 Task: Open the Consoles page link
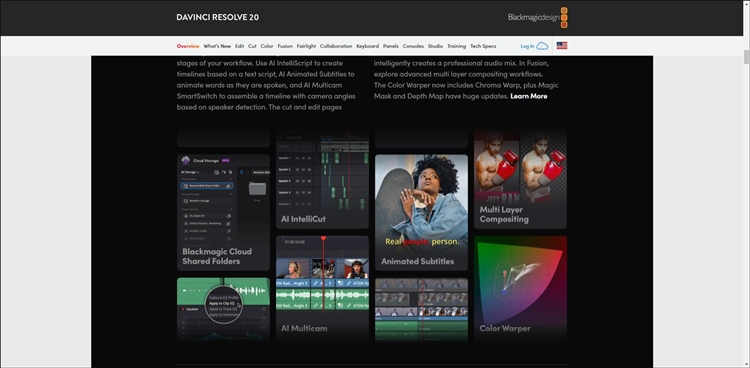(x=413, y=46)
